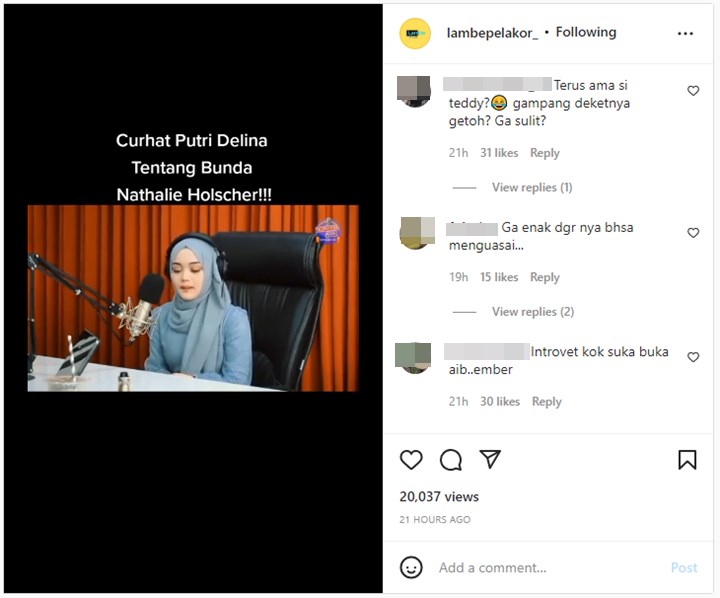The height and width of the screenshot is (598, 720).
Task: Open lambepelakor_ username link
Action: [x=492, y=33]
